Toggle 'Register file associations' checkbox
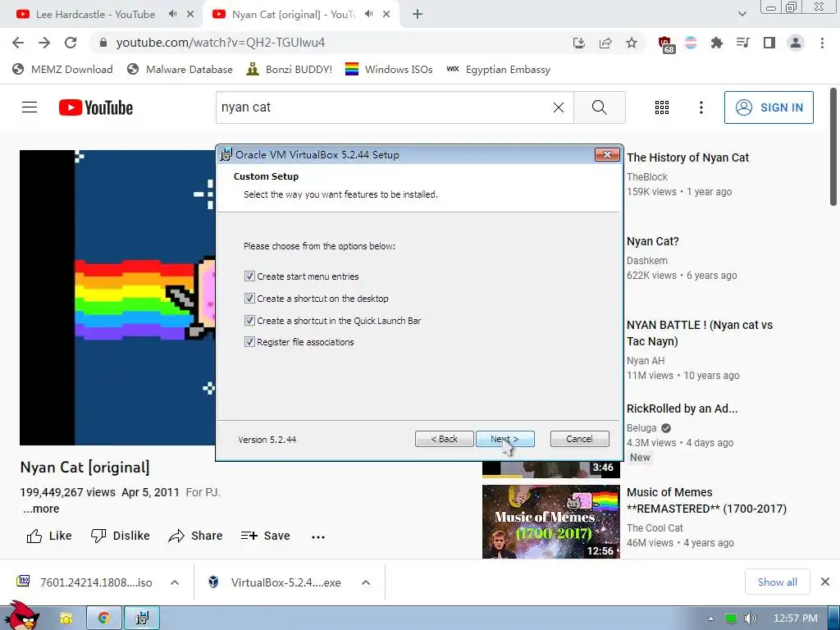Image resolution: width=840 pixels, height=630 pixels. tap(249, 342)
